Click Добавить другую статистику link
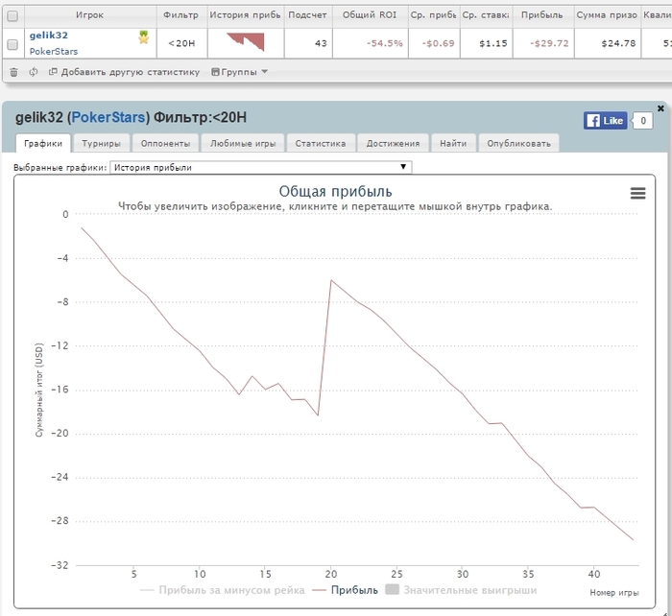This screenshot has width=672, height=616. [124, 72]
